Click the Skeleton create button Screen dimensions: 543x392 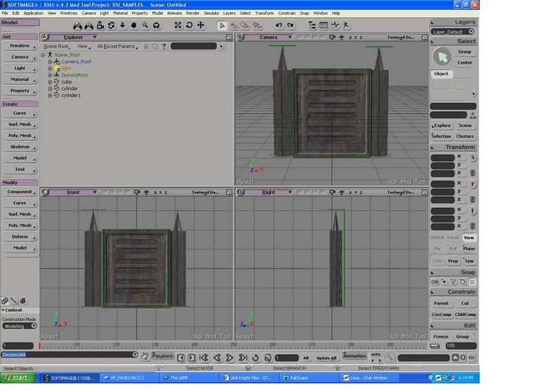click(20, 146)
